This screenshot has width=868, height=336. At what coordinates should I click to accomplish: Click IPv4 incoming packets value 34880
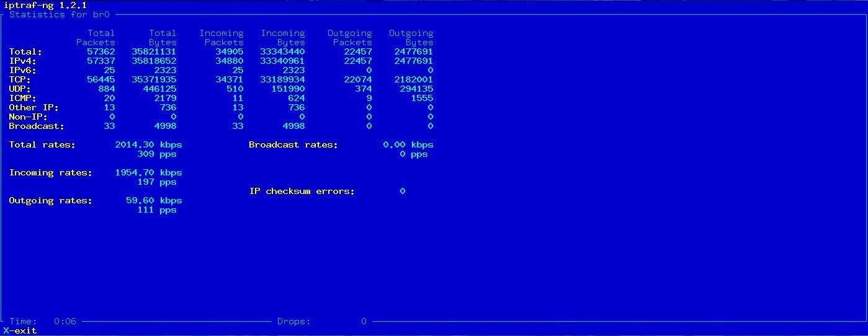click(x=230, y=61)
